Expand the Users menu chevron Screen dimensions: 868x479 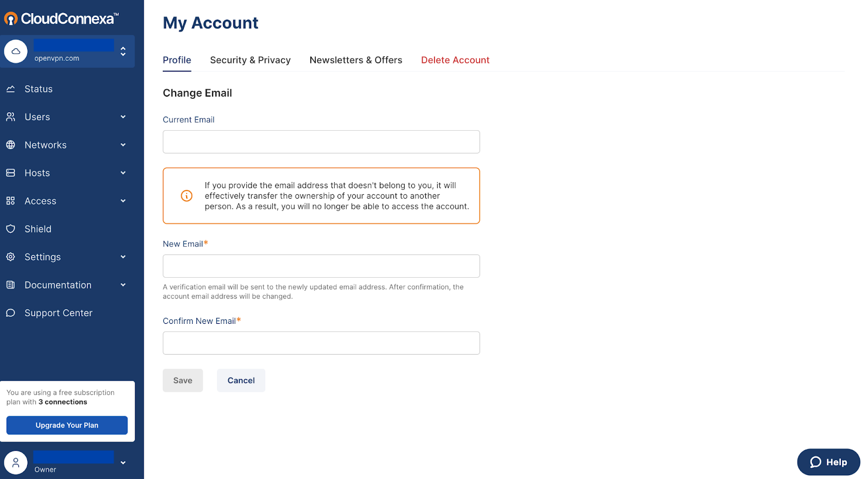[123, 117]
